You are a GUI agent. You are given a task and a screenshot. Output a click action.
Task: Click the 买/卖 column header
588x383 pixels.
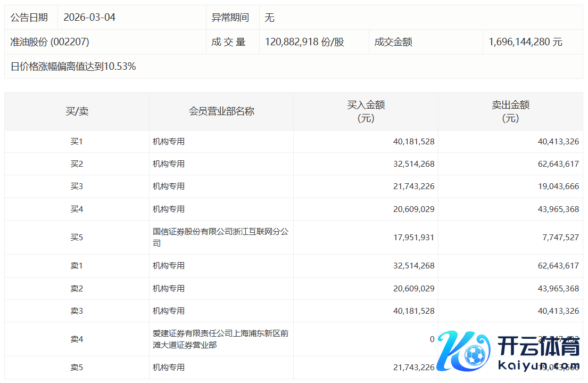[x=77, y=111]
